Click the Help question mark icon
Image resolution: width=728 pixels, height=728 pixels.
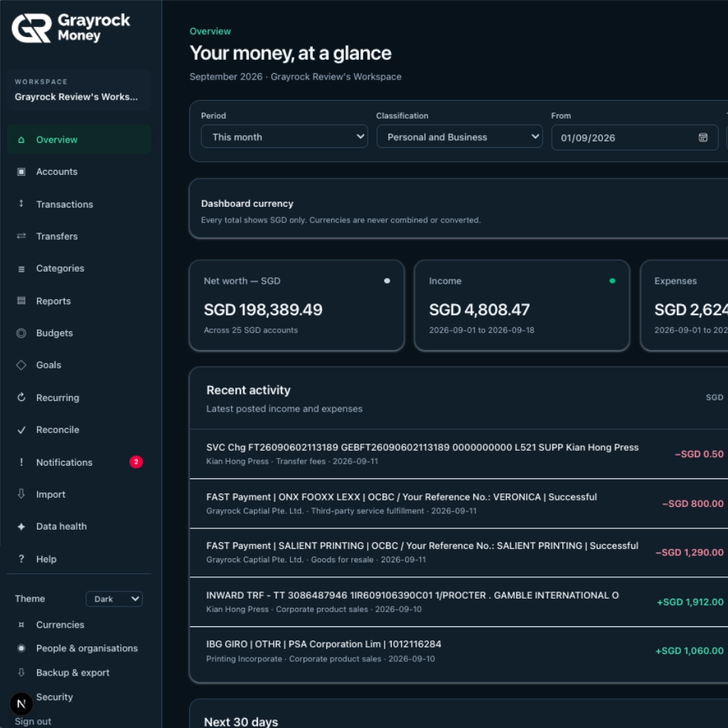21,559
